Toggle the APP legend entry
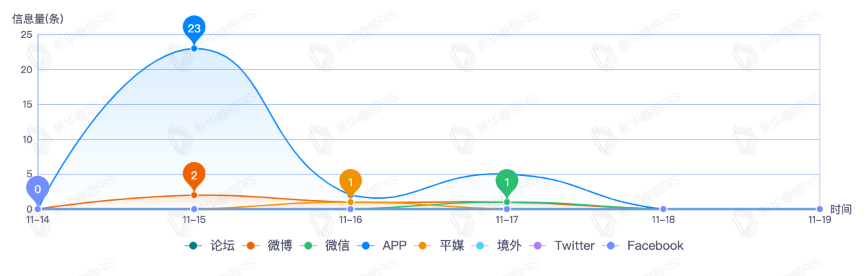Image resolution: width=868 pixels, height=276 pixels. pyautogui.click(x=382, y=246)
